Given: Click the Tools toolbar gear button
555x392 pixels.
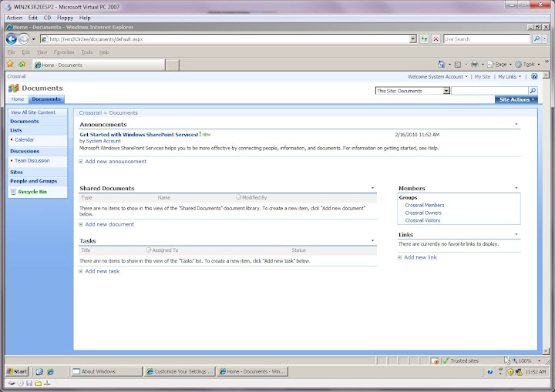Looking at the screenshot, I should pyautogui.click(x=527, y=65).
